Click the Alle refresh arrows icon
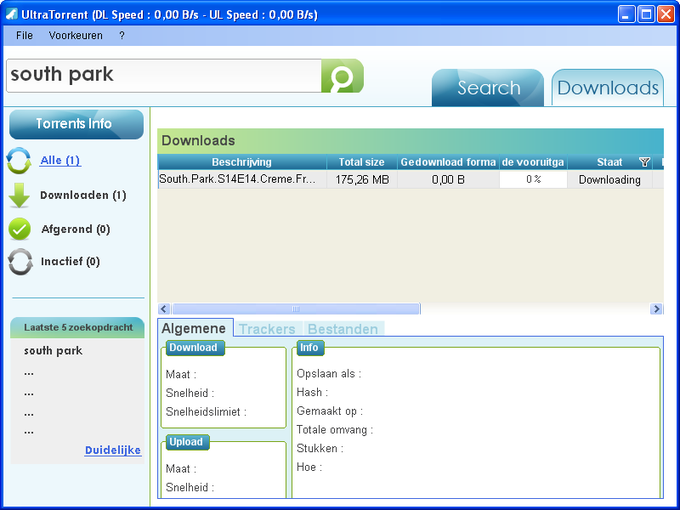This screenshot has width=680, height=510. click(19, 160)
